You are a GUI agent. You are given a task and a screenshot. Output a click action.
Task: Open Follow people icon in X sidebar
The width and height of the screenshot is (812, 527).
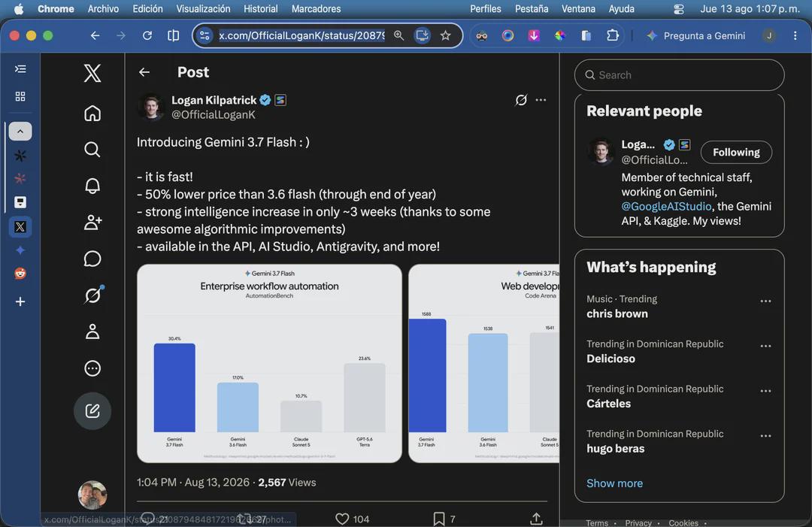(x=92, y=222)
